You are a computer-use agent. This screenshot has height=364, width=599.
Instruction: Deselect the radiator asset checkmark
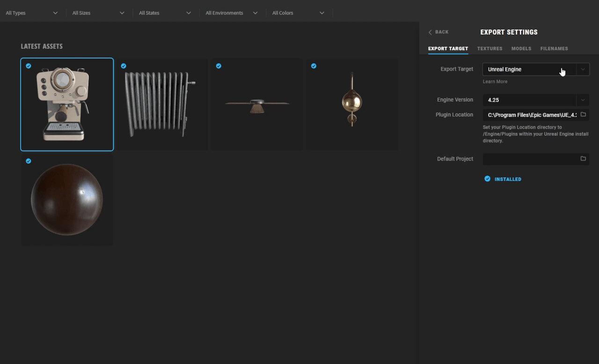124,66
